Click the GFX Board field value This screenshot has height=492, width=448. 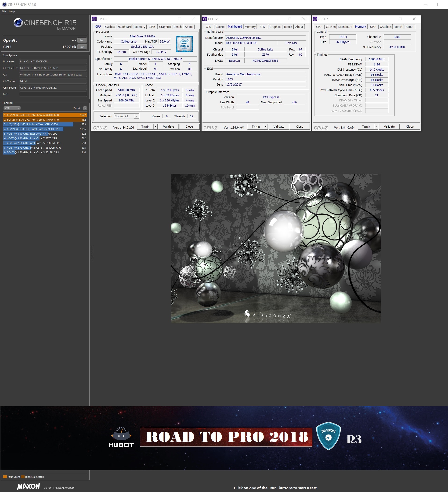pyautogui.click(x=53, y=88)
